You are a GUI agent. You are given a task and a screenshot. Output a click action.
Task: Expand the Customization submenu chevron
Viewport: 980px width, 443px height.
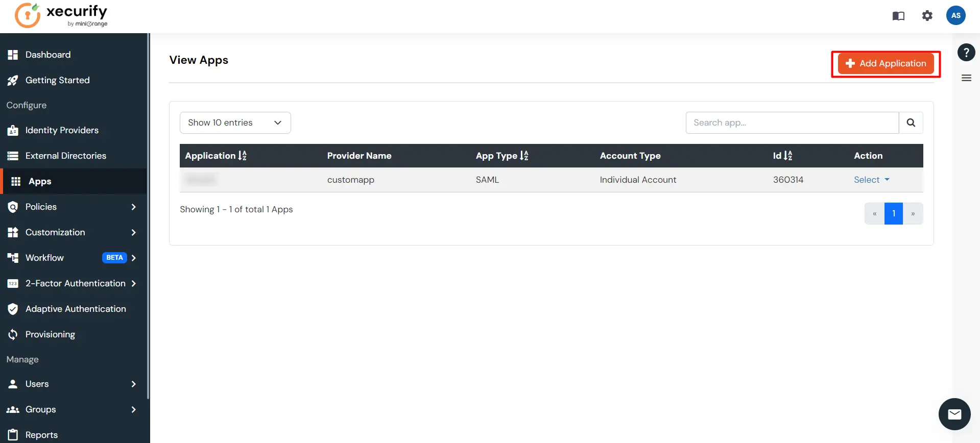[x=133, y=232]
